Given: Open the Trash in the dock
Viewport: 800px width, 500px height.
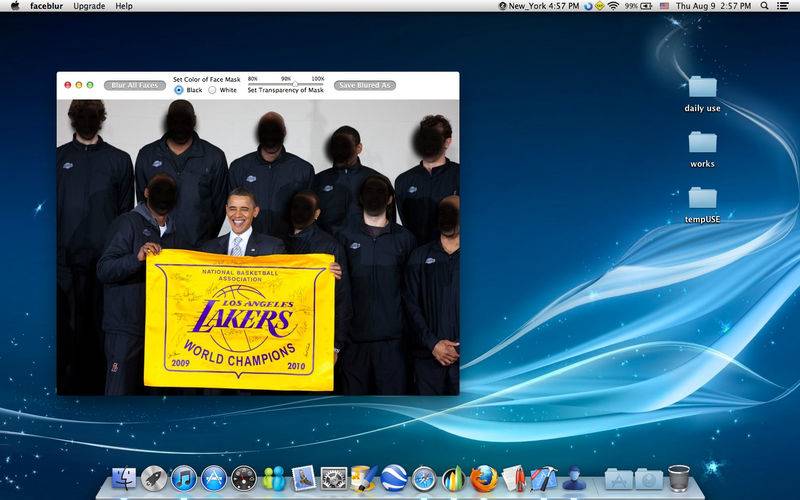Looking at the screenshot, I should 679,479.
